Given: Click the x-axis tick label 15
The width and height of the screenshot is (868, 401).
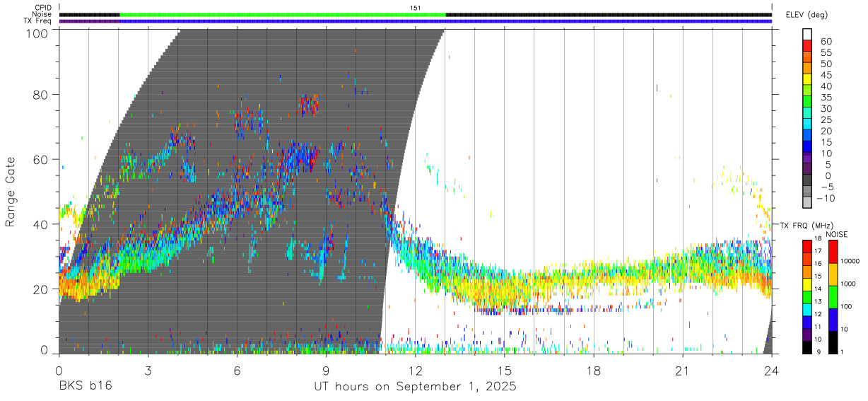Looking at the screenshot, I should pos(504,370).
